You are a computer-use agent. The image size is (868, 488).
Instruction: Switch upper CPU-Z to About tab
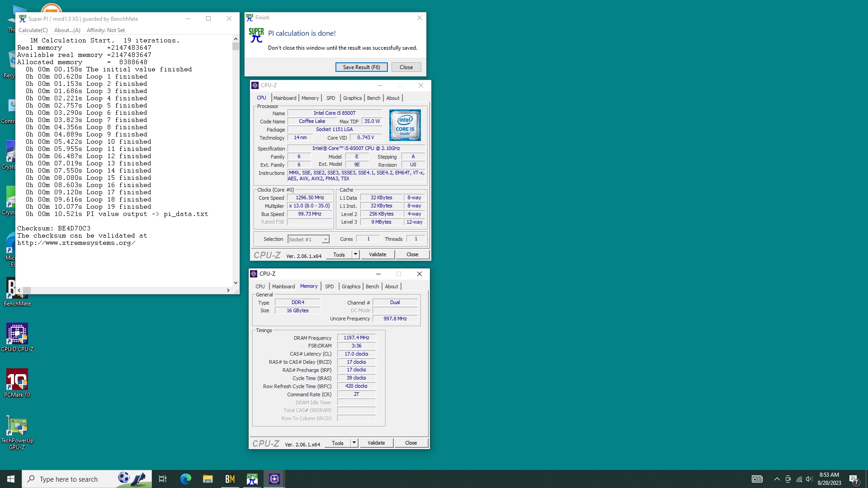point(393,98)
